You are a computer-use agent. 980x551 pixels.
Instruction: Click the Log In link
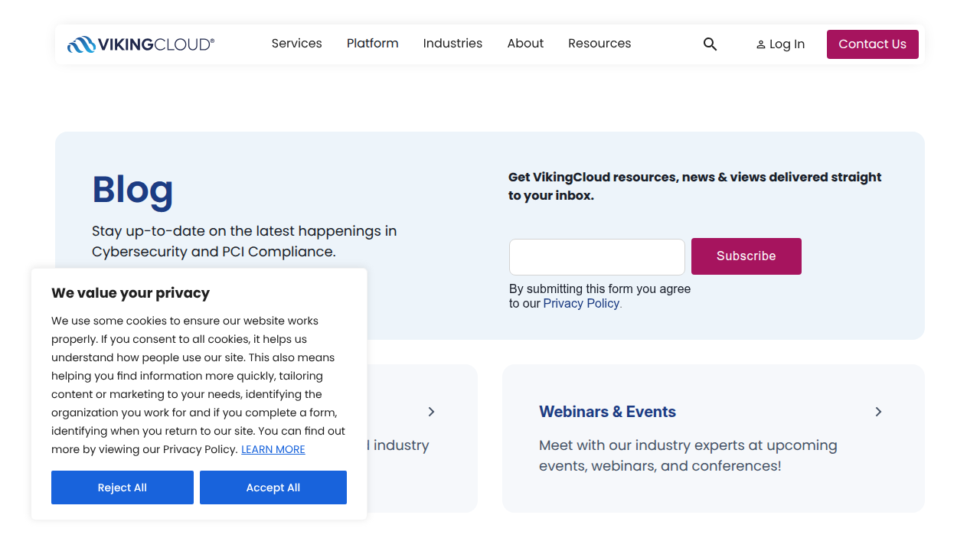(x=780, y=44)
